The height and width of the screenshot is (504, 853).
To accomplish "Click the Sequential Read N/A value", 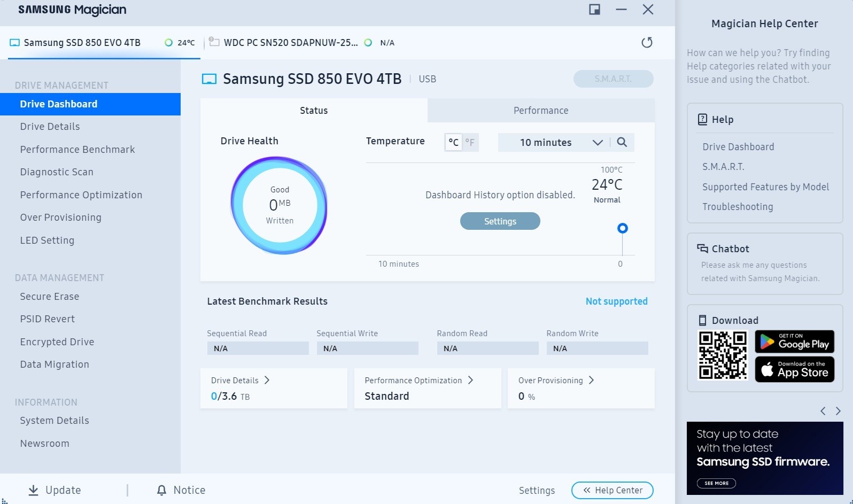I will pyautogui.click(x=258, y=348).
